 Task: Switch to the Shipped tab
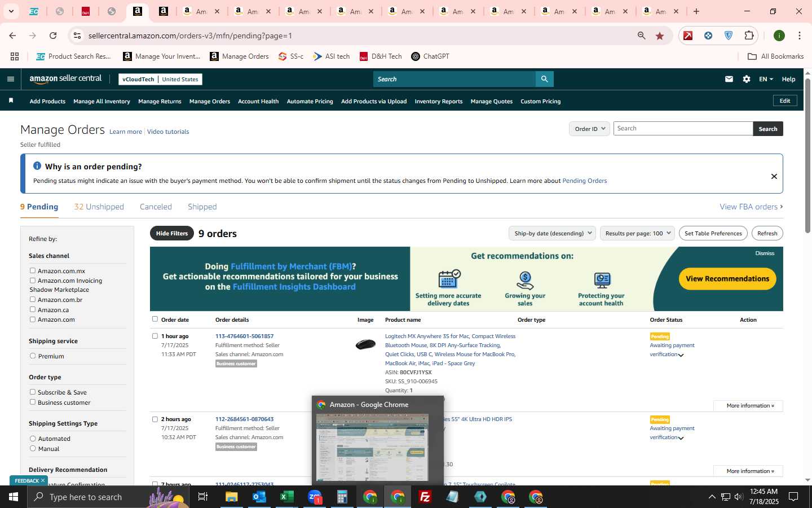[x=202, y=207]
